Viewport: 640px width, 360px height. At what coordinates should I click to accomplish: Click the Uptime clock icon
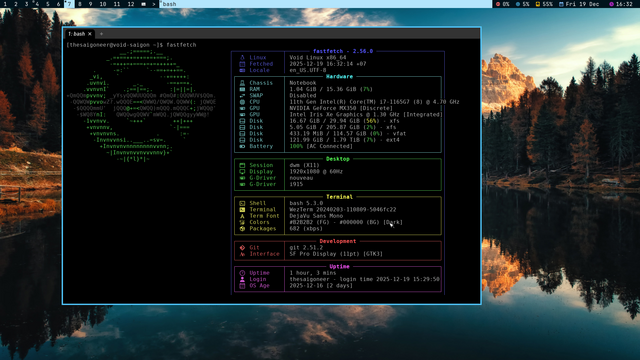242,273
